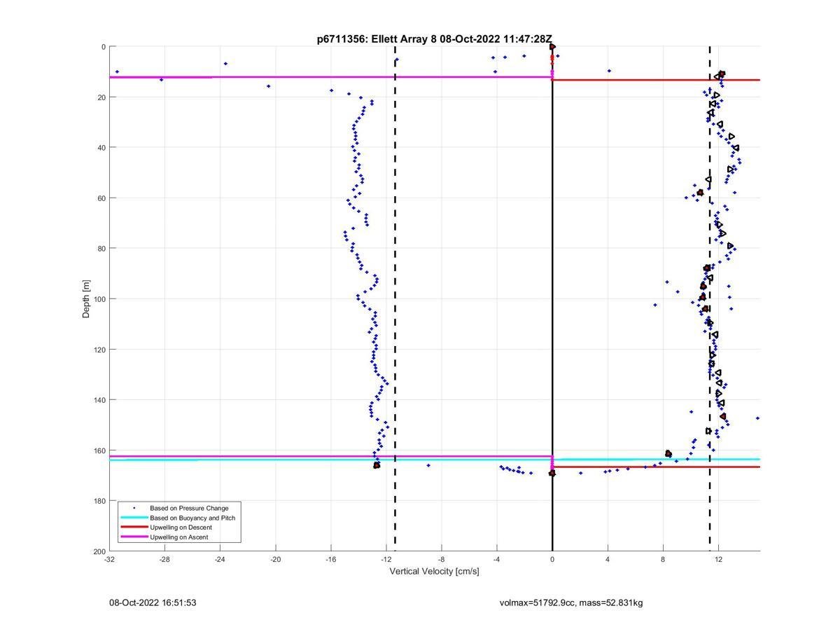Click the x-axis tick label '0'
The image size is (840, 620).
552,559
